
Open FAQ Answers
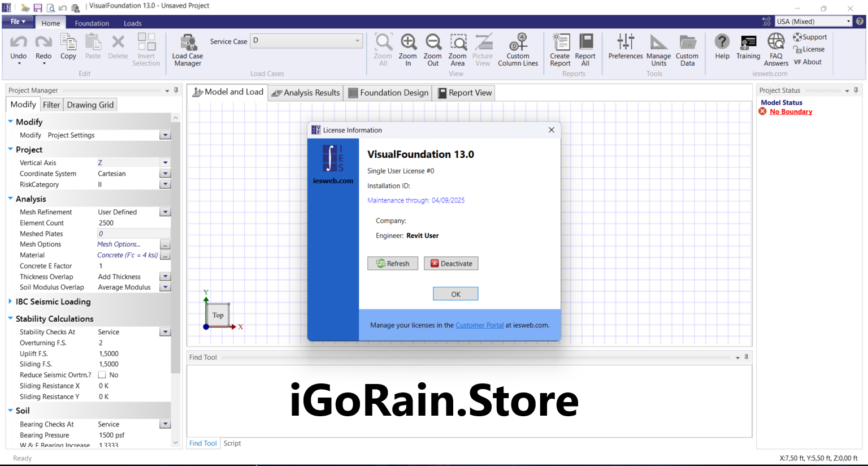click(x=776, y=50)
